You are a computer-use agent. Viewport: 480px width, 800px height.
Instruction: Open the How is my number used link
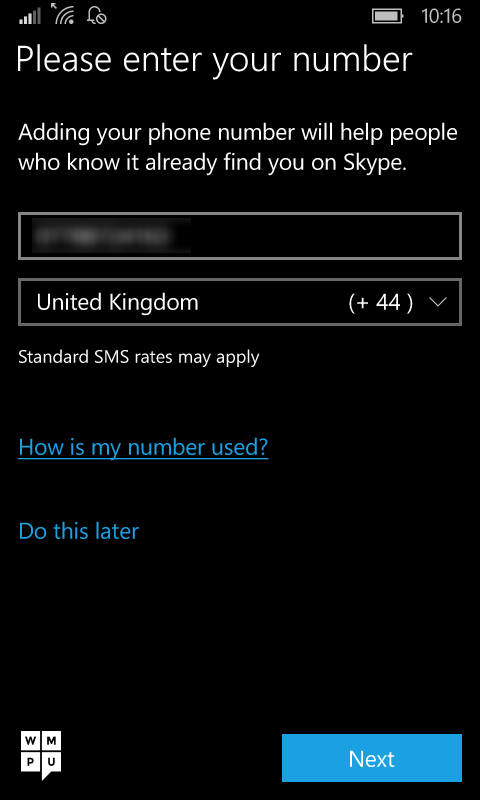(143, 447)
